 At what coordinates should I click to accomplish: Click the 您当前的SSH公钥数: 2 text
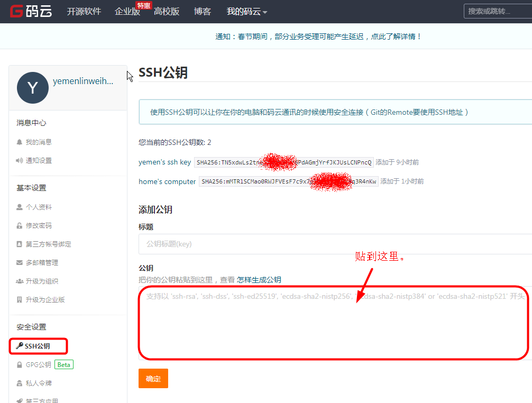pyautogui.click(x=175, y=142)
